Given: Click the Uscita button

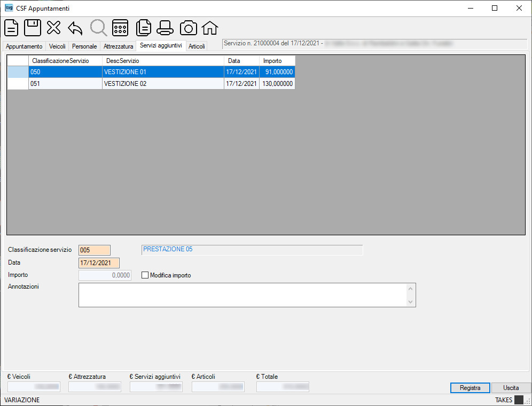Looking at the screenshot, I should [x=511, y=388].
